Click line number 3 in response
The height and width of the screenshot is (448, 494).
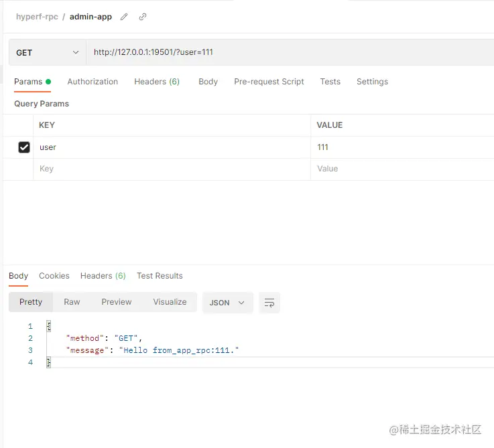click(x=30, y=350)
